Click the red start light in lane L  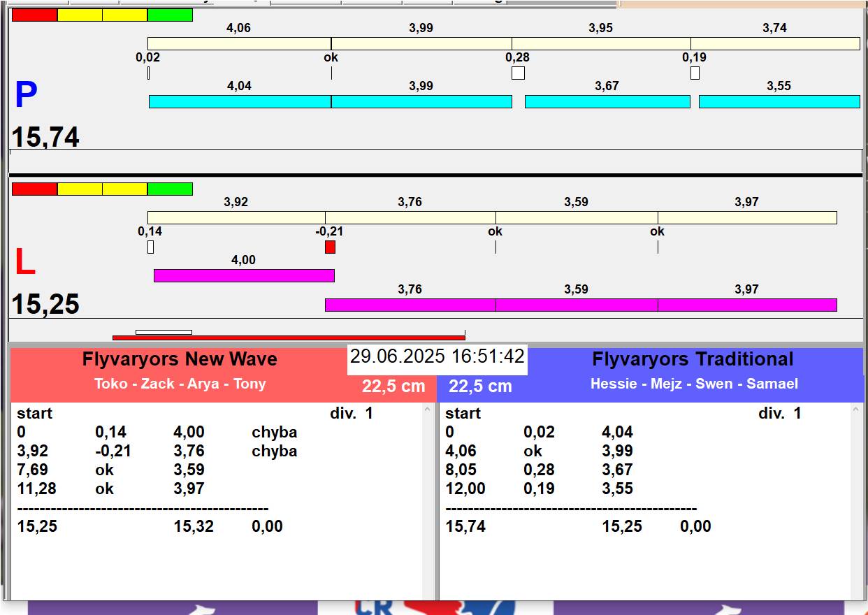click(34, 189)
